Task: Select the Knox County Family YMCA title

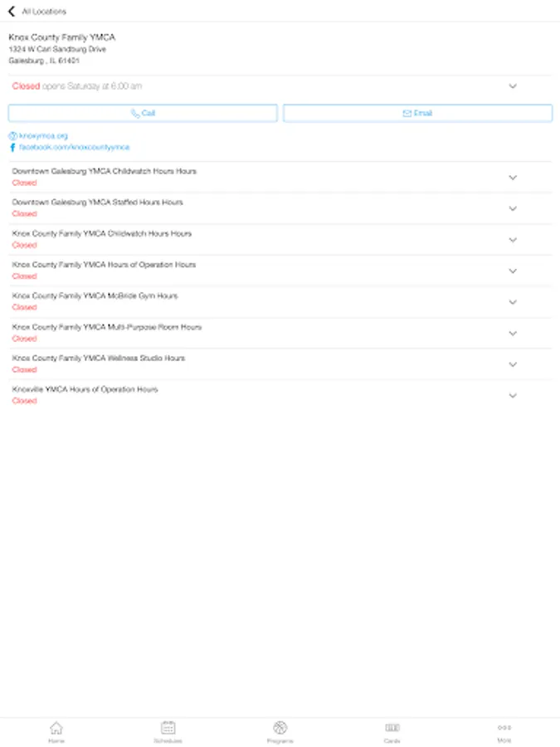Action: (62, 37)
